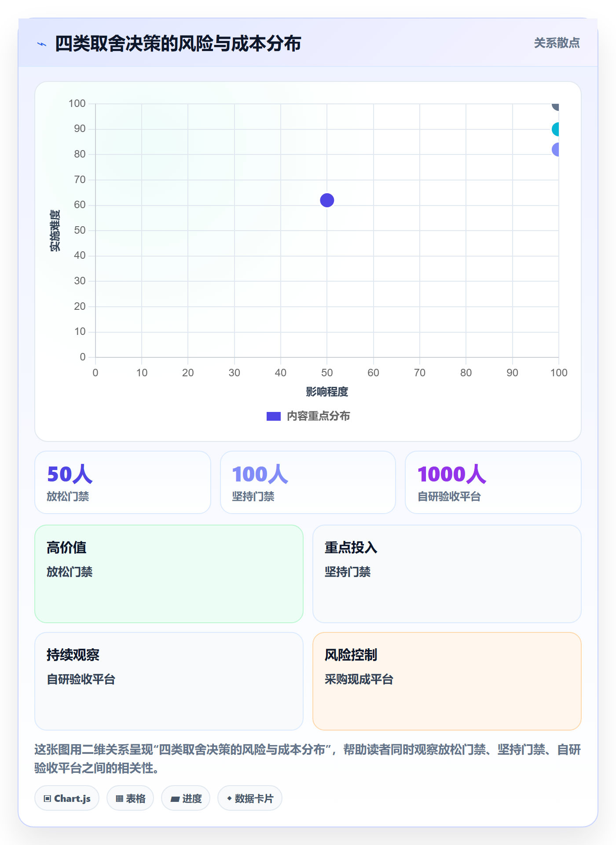The height and width of the screenshot is (845, 616).
Task: Select the dark blue scatter point at 50
Action: [x=327, y=200]
